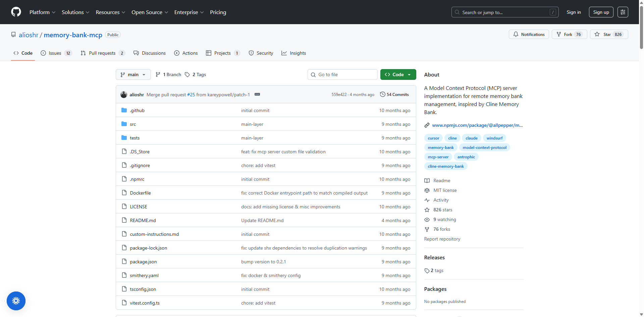
Task: Open the main branch dropdown
Action: pos(133,74)
